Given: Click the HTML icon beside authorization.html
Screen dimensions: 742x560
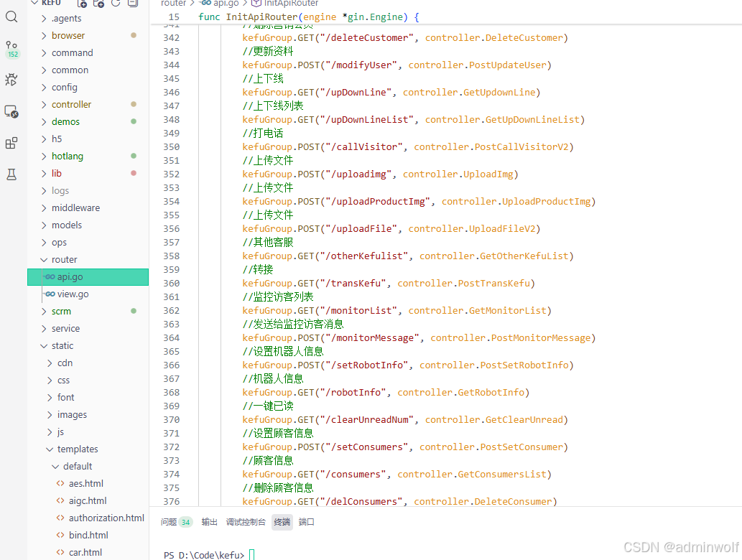Looking at the screenshot, I should [60, 518].
